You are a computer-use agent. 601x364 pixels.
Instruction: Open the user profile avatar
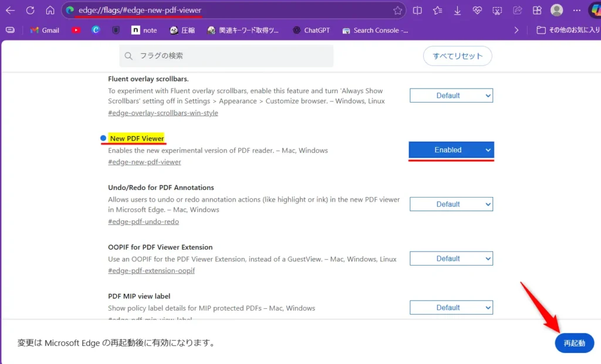pos(556,11)
